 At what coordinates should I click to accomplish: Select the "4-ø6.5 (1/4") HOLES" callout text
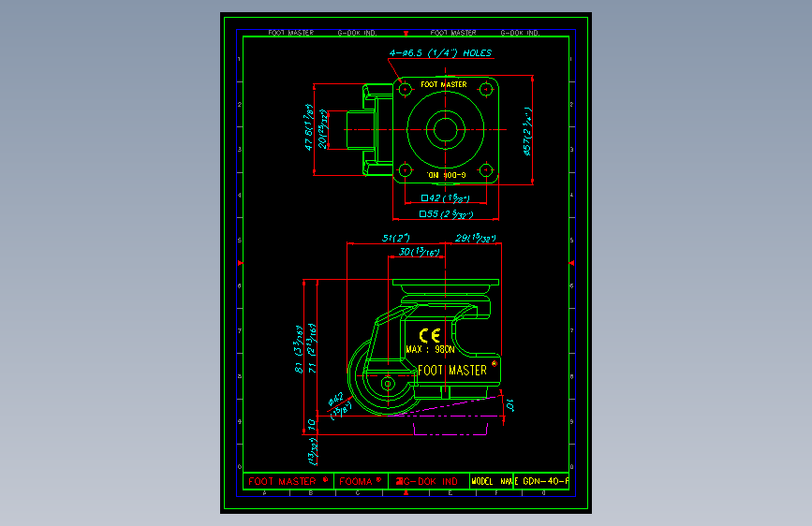440,52
